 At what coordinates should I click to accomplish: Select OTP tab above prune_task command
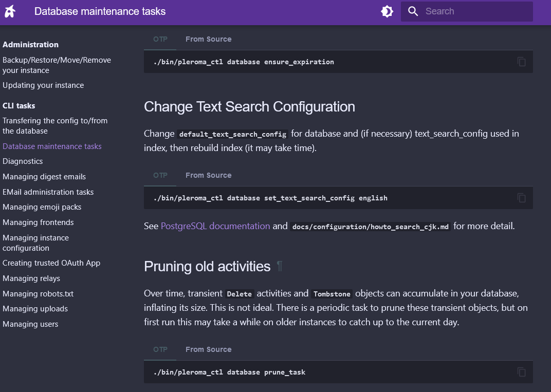[x=160, y=349]
